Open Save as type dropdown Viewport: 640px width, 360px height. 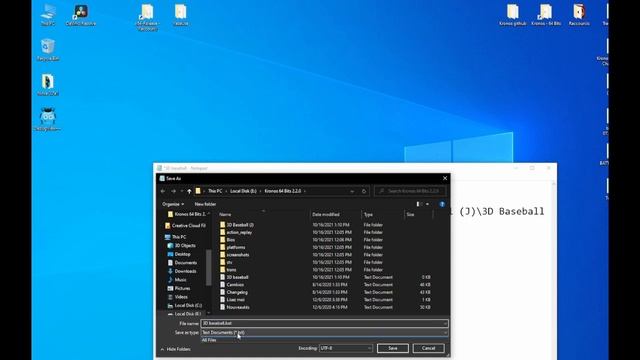324,333
